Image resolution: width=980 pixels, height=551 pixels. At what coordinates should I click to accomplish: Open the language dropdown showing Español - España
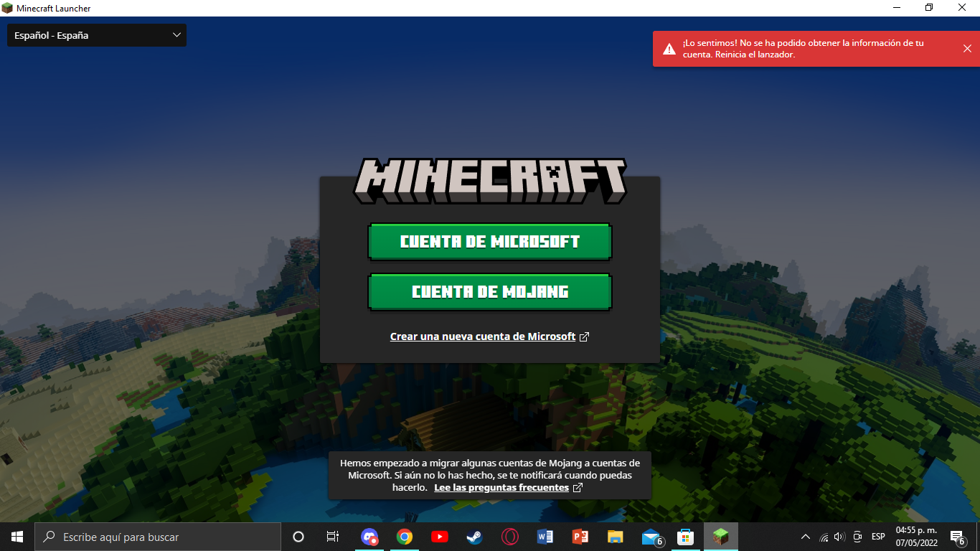pyautogui.click(x=97, y=35)
